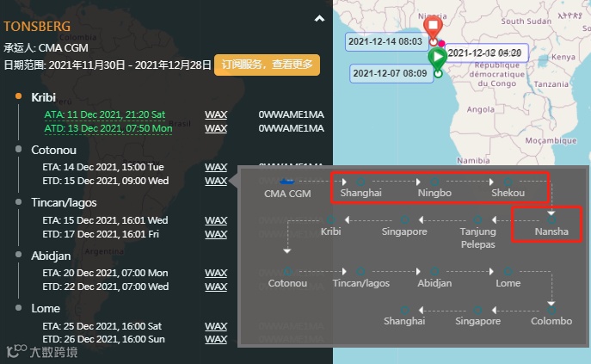Viewport: 591px width, 364px height.
Task: Select the Kribi port orange bullet
Action: 18,96
